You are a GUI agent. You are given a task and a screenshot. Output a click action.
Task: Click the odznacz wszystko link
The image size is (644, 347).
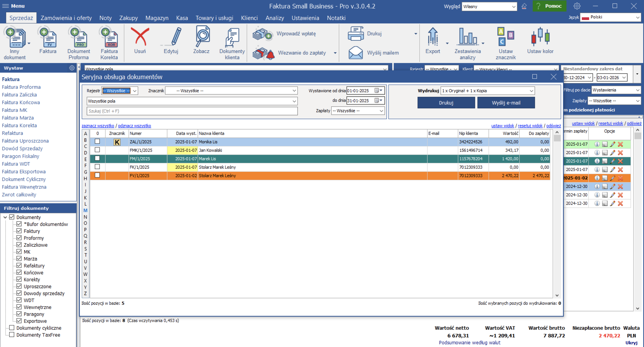[x=134, y=126]
